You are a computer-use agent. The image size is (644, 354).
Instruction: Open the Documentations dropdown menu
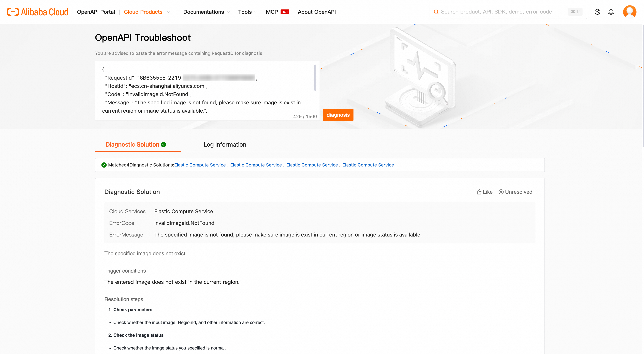[x=207, y=12]
